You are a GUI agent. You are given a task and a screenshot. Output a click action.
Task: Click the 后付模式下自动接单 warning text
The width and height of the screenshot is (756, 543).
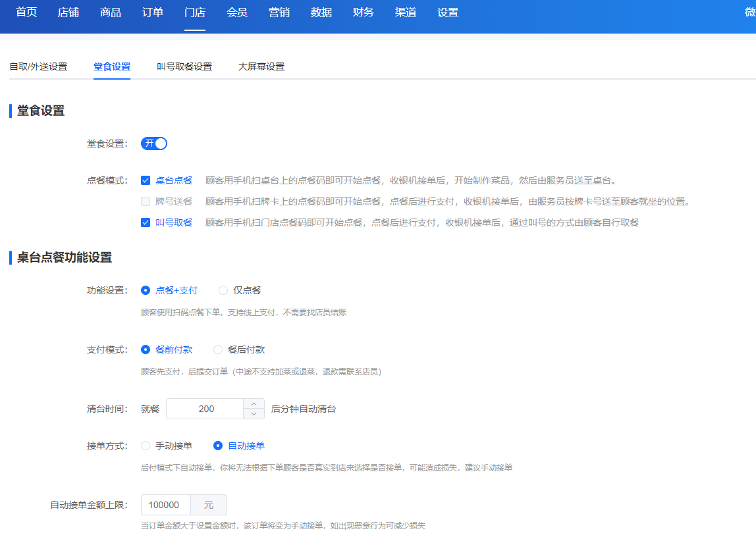click(x=327, y=468)
